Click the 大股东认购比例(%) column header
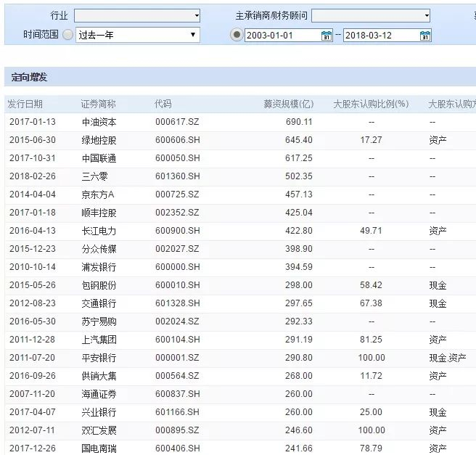Viewport: 476px width, 455px height. click(x=370, y=104)
